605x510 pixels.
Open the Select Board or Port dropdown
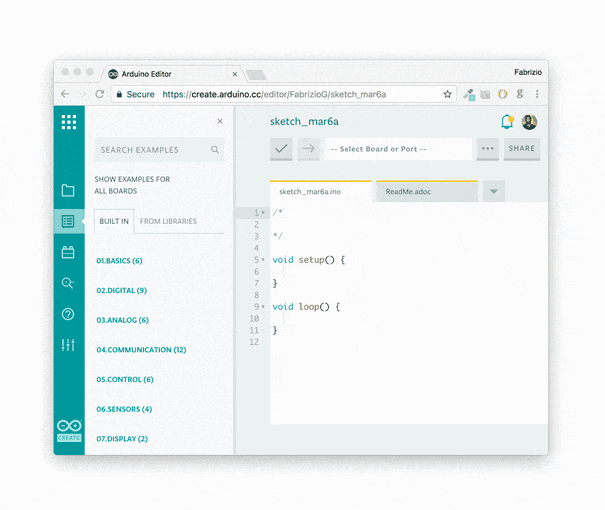(x=397, y=149)
